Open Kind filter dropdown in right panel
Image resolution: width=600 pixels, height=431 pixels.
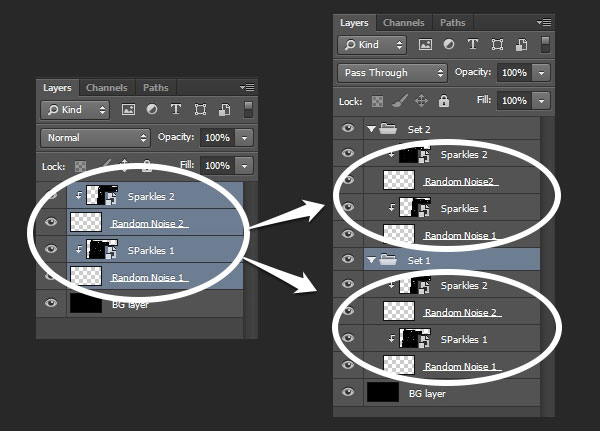372,45
